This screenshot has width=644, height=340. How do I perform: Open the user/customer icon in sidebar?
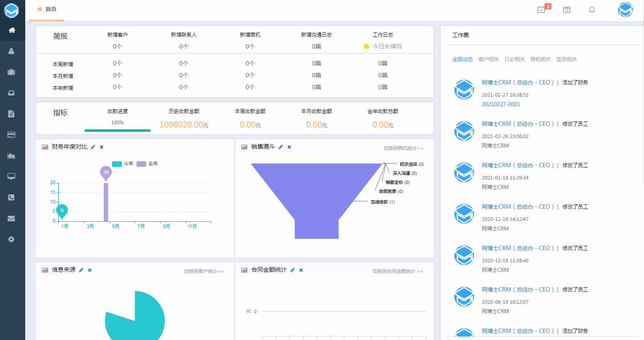click(11, 51)
